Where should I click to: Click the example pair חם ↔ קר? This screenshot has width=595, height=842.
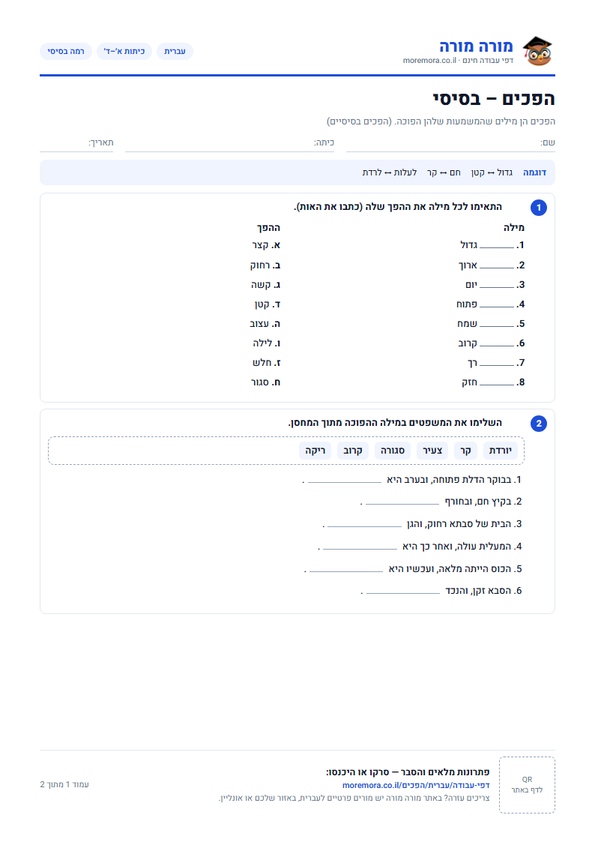(444, 172)
